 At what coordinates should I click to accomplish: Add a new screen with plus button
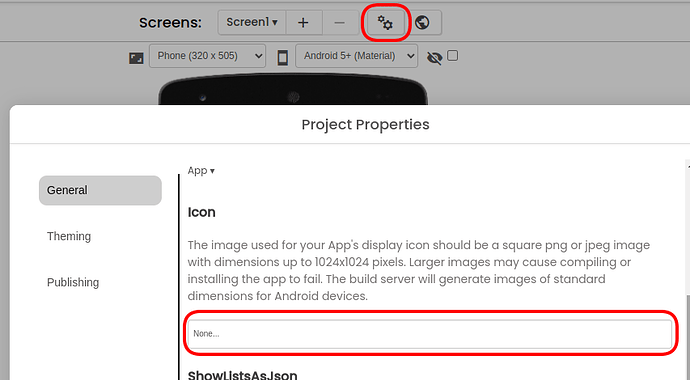click(x=303, y=22)
